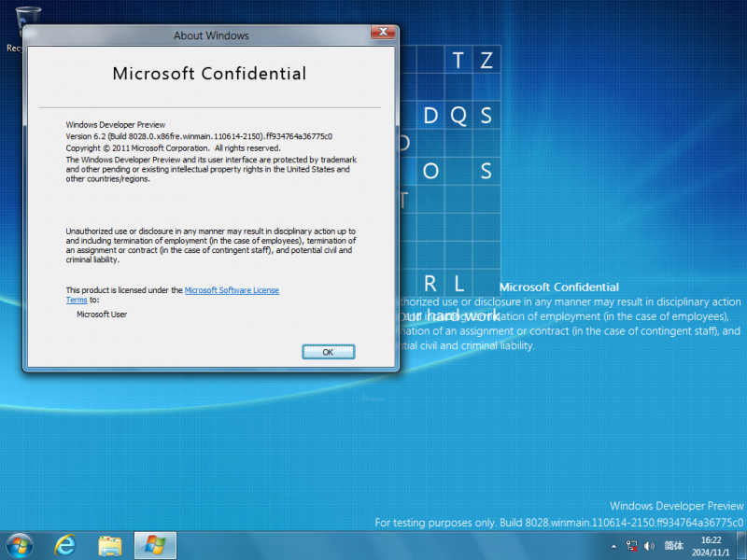
Task: Click the Version 6.2 build line
Action: click(199, 136)
